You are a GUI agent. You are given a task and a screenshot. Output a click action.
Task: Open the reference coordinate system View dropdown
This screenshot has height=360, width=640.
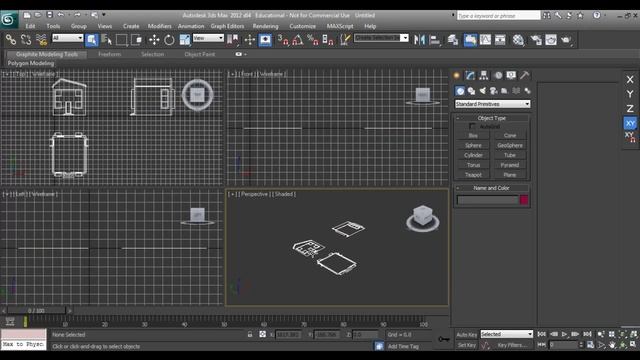pos(208,38)
